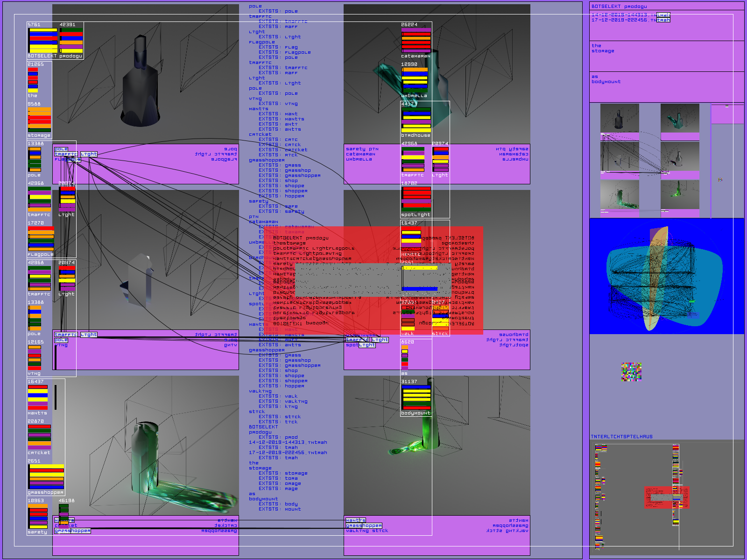Click the birdhouse color-bar glyph
This screenshot has height=560, width=747.
tap(416, 119)
